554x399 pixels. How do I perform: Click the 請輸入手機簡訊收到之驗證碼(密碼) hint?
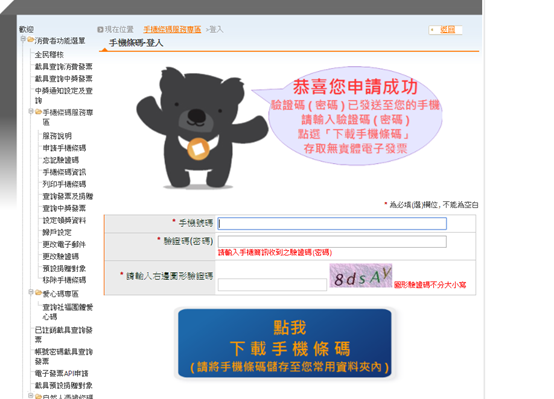click(x=275, y=253)
